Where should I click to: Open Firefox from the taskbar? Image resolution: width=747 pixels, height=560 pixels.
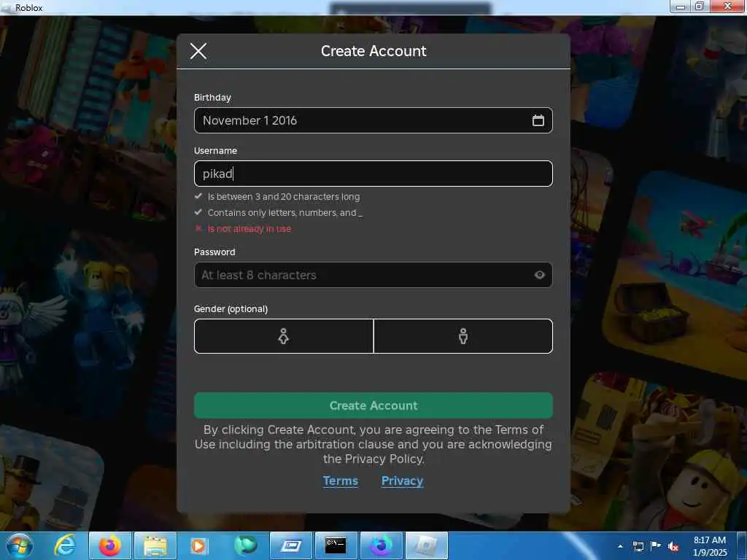(109, 545)
